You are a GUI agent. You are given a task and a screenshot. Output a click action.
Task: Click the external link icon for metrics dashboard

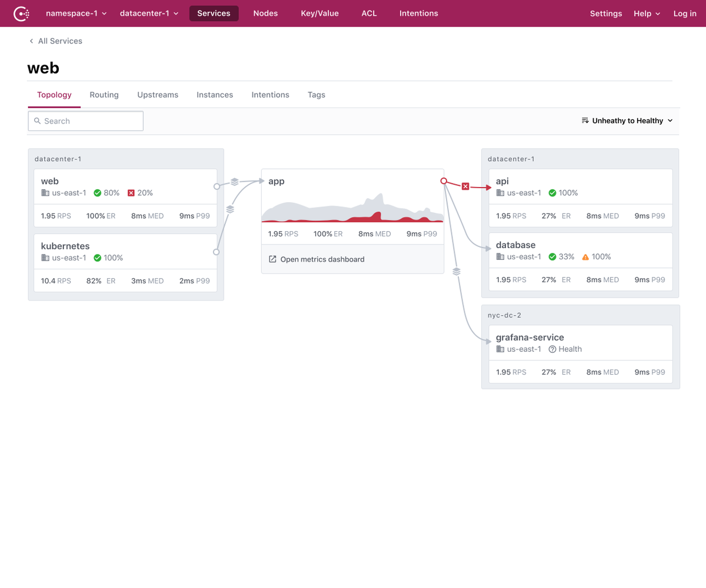click(x=272, y=259)
